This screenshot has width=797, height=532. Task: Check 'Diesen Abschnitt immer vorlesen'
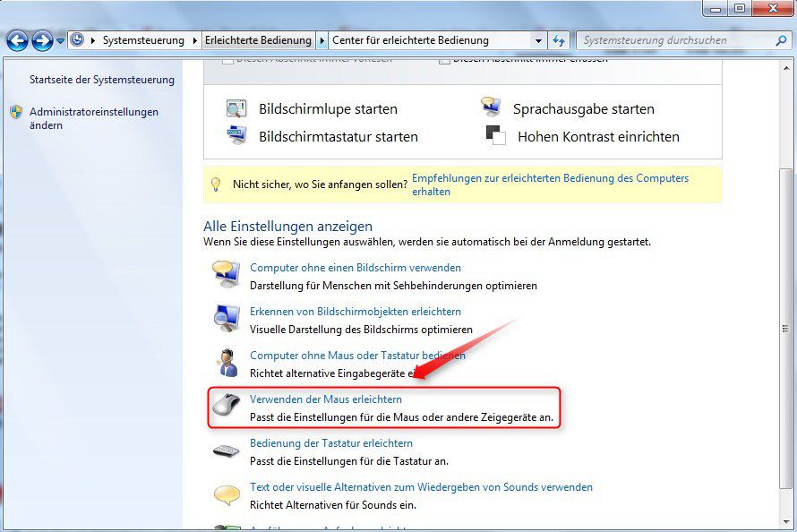tap(229, 61)
